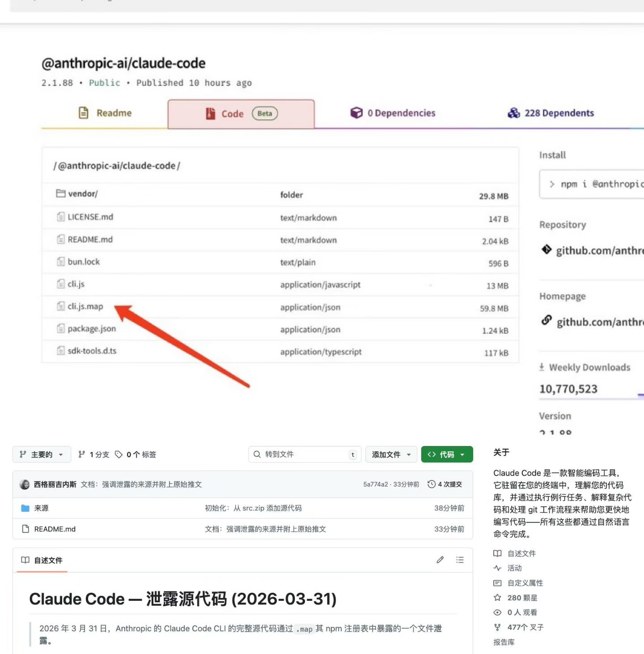This screenshot has width=644, height=654.
Task: Click the eye icon beside 0 人观看
Action: click(497, 612)
